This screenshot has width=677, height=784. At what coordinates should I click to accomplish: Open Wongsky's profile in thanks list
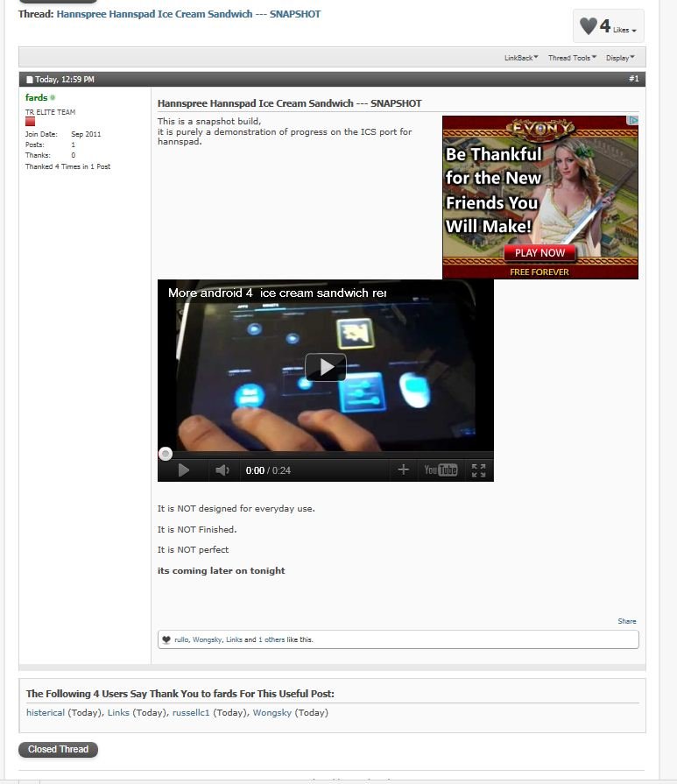pos(272,712)
